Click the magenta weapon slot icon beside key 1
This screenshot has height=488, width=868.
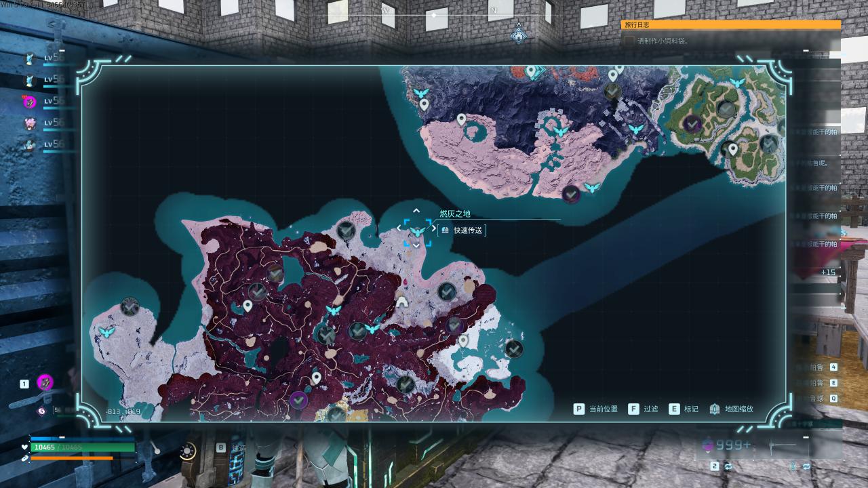[x=45, y=382]
